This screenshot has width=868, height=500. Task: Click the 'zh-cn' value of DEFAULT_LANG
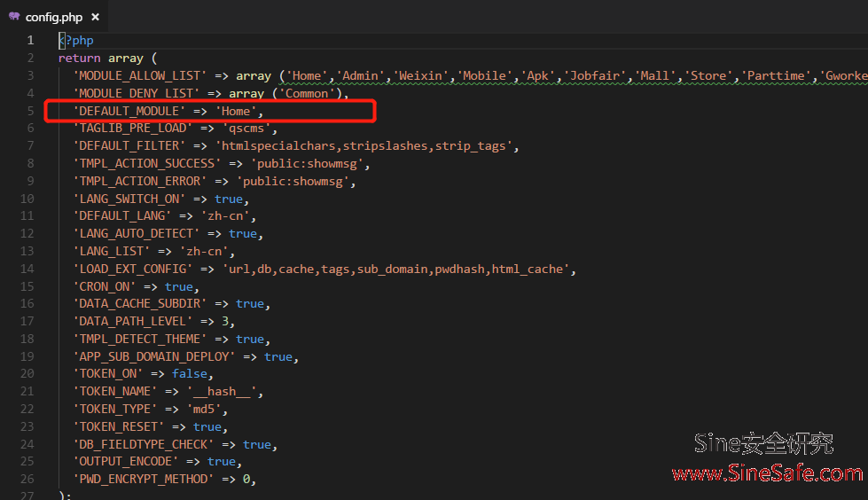click(225, 216)
